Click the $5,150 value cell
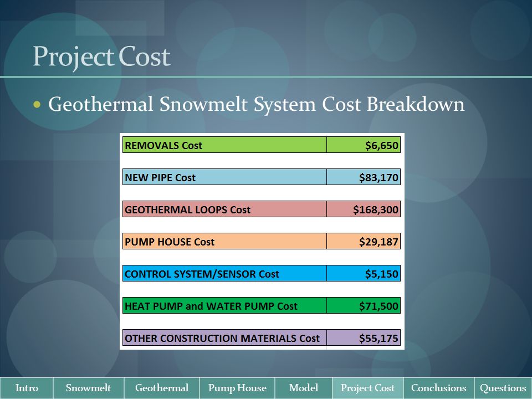The image size is (532, 399). pos(364,273)
